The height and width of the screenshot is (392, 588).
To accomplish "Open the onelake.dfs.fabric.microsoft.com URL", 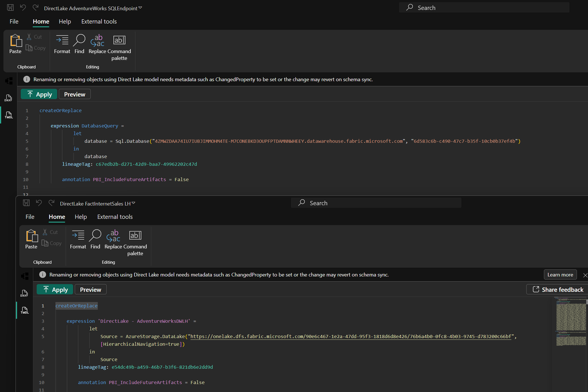I will pos(351,337).
